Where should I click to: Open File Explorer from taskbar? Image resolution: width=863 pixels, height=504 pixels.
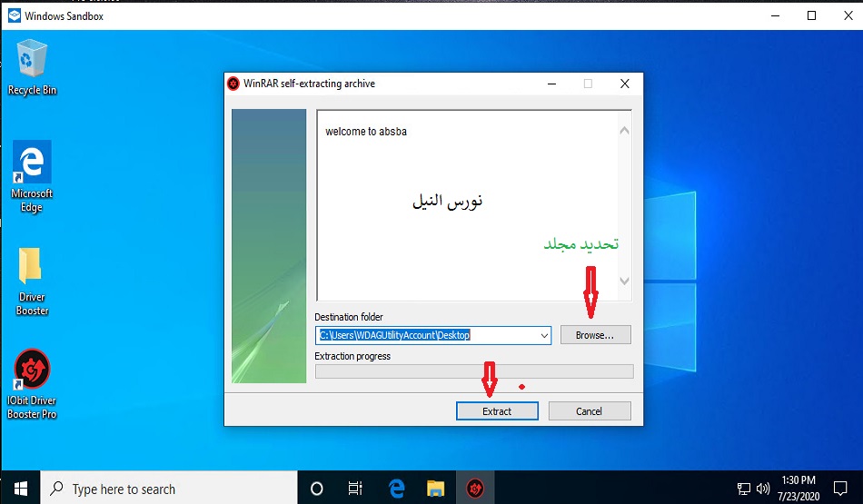coord(435,489)
